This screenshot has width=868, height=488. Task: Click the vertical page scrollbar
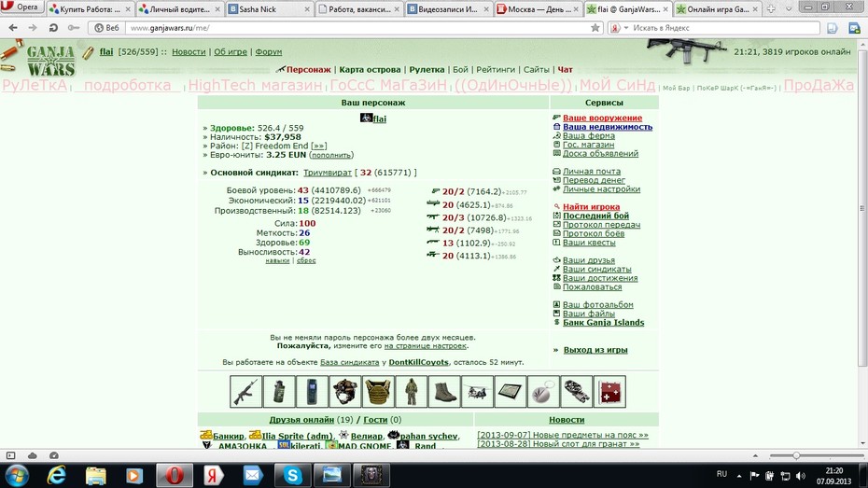(x=861, y=207)
